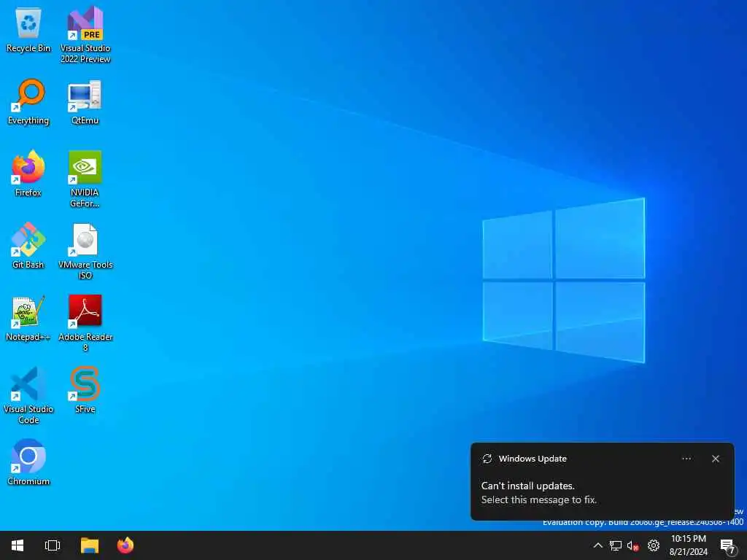Open Task View on the taskbar
Image resolution: width=747 pixels, height=560 pixels.
click(53, 545)
